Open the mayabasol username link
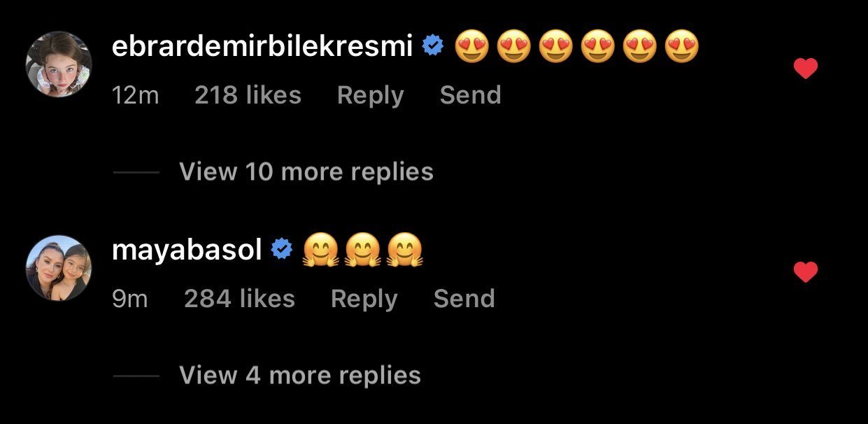868x424 pixels. click(x=186, y=250)
